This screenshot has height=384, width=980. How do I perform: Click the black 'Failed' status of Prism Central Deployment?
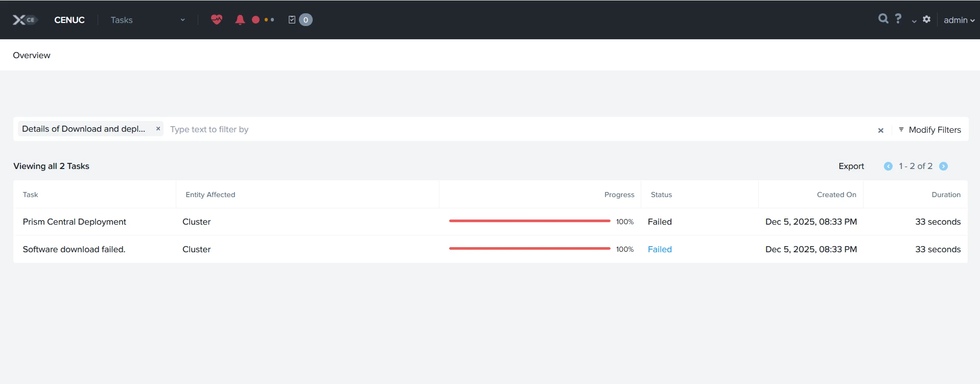(x=660, y=222)
